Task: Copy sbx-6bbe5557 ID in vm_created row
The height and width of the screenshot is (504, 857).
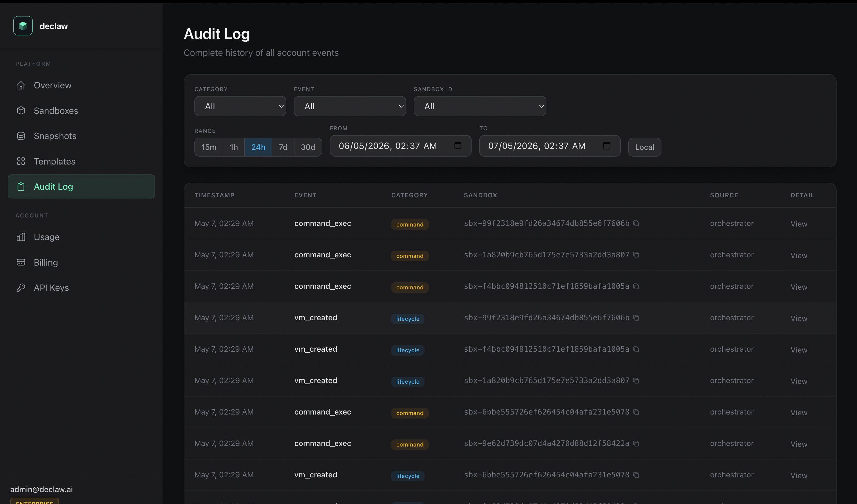Action: click(x=636, y=475)
